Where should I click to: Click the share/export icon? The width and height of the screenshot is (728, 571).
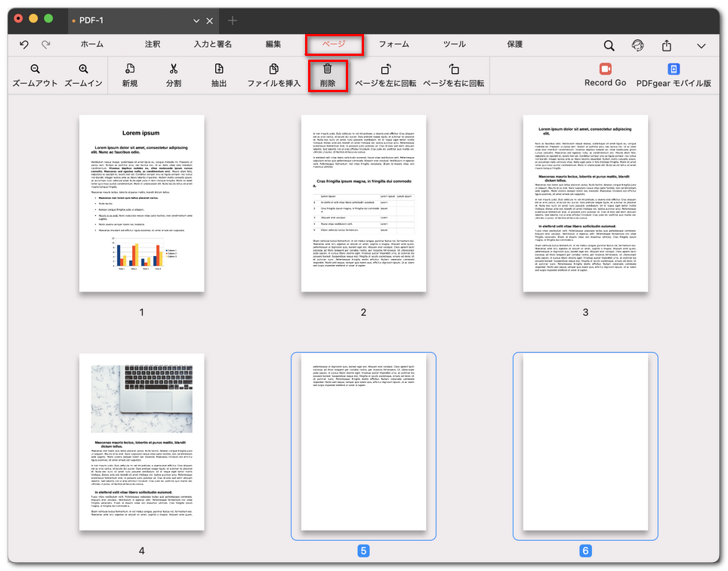coord(667,45)
